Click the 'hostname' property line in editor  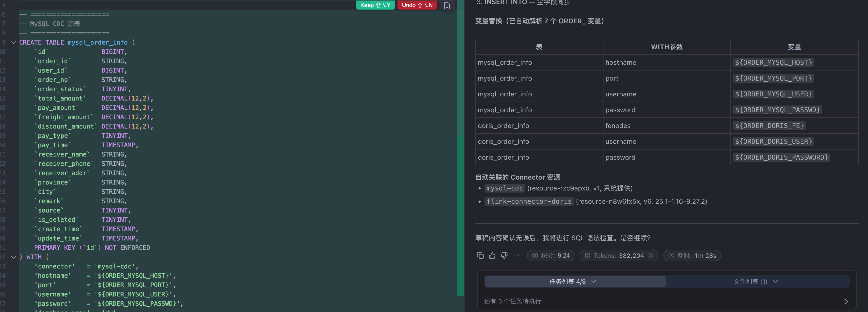tap(105, 276)
